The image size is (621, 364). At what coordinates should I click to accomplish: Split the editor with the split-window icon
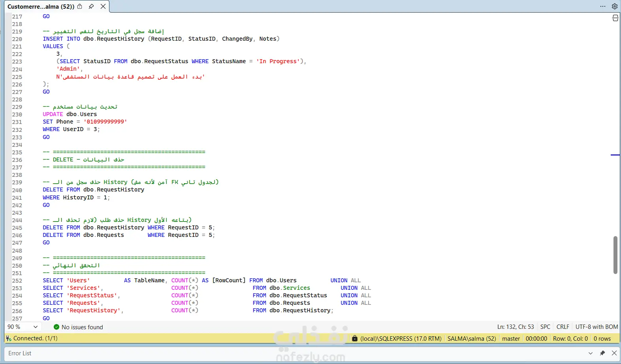615,18
